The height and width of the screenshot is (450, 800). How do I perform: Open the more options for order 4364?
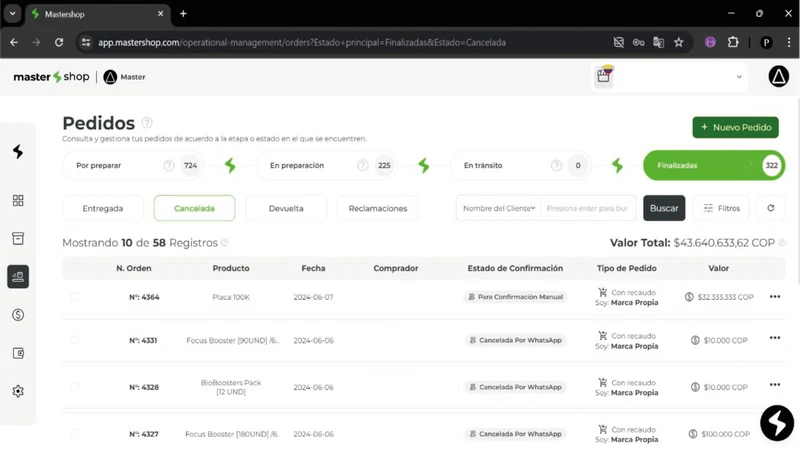point(774,296)
